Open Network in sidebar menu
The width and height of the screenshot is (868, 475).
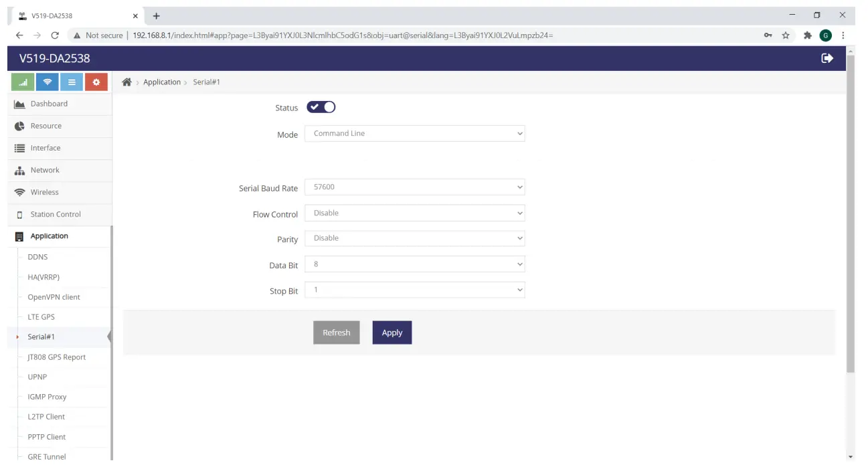60,170
